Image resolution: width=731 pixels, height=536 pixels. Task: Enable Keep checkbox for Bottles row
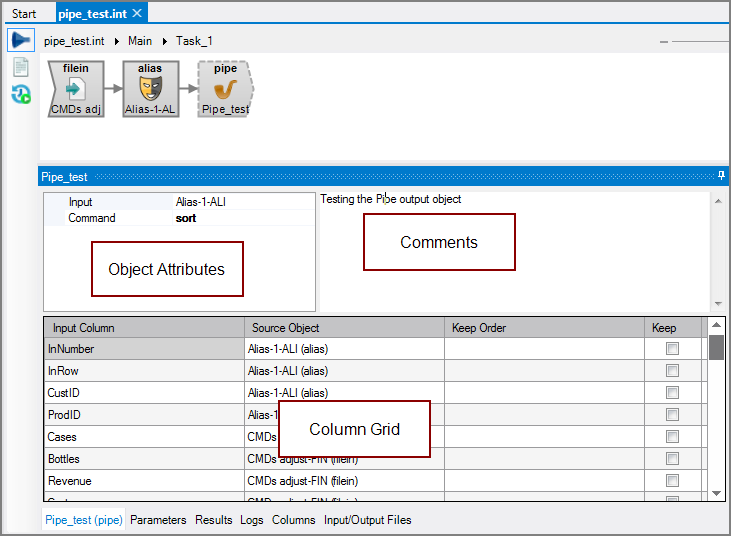(672, 459)
